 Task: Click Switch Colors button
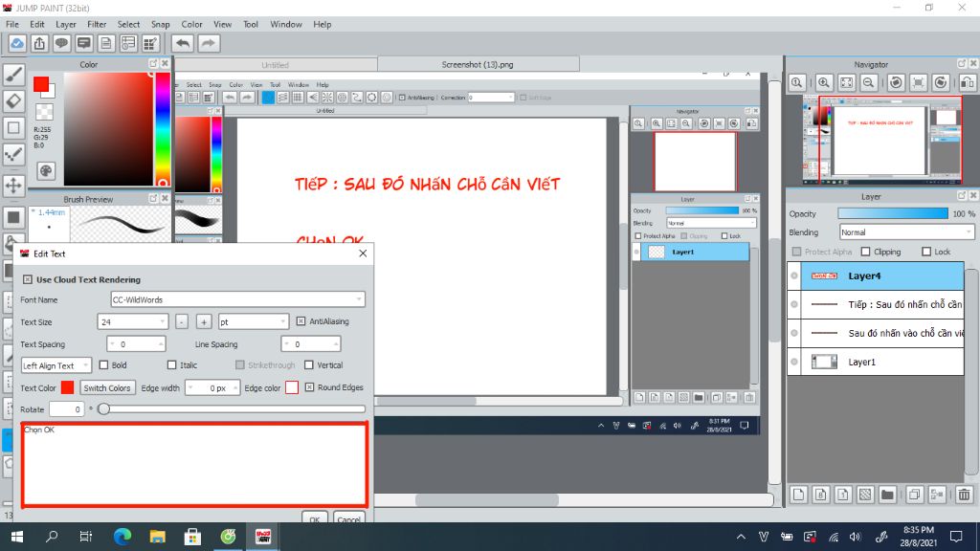[x=107, y=388]
